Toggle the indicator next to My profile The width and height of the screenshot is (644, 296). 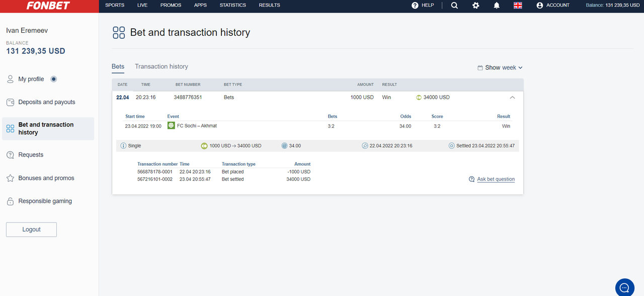(54, 79)
